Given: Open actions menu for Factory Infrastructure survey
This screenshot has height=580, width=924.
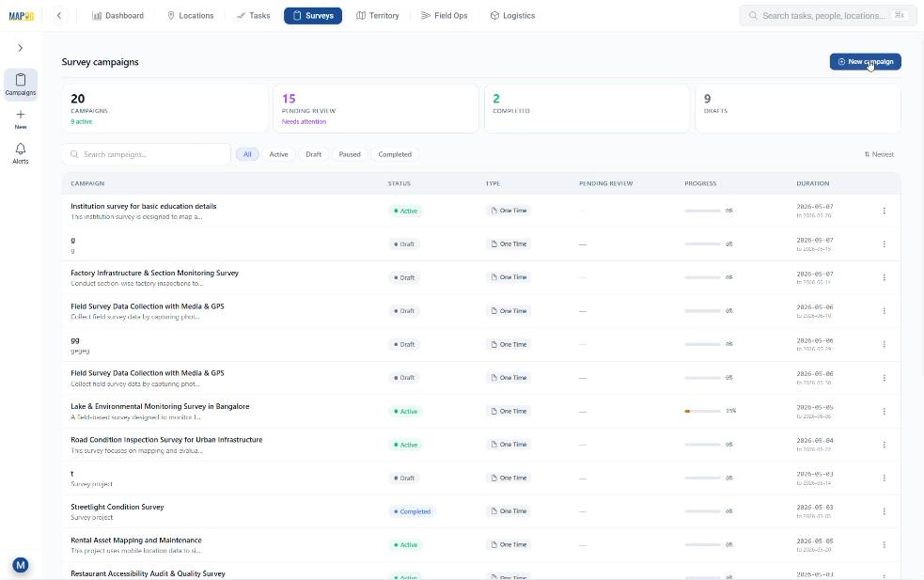Looking at the screenshot, I should [884, 277].
